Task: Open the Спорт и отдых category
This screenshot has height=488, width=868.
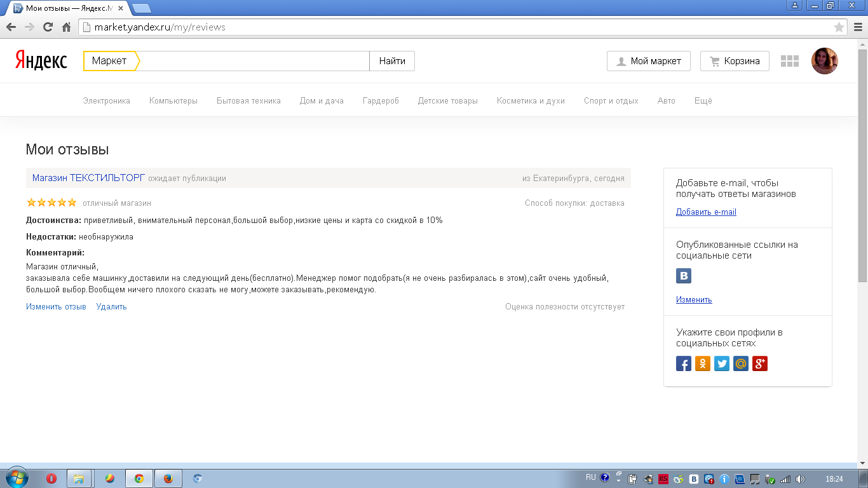Action: 611,100
